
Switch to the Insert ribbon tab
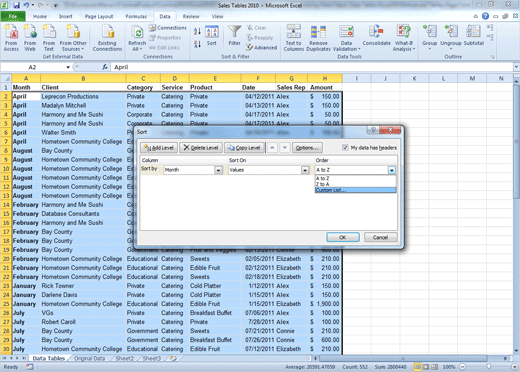tap(66, 16)
